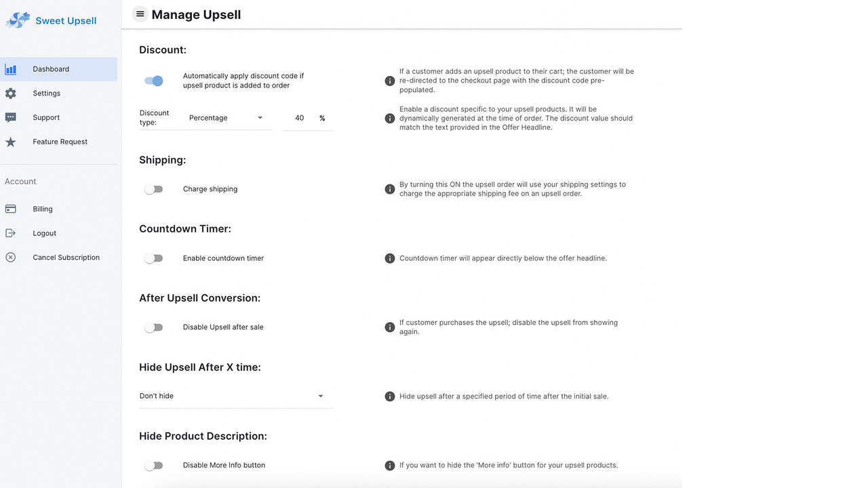Select the Dashboard bar chart icon
This screenshot has width=868, height=488.
(12, 68)
